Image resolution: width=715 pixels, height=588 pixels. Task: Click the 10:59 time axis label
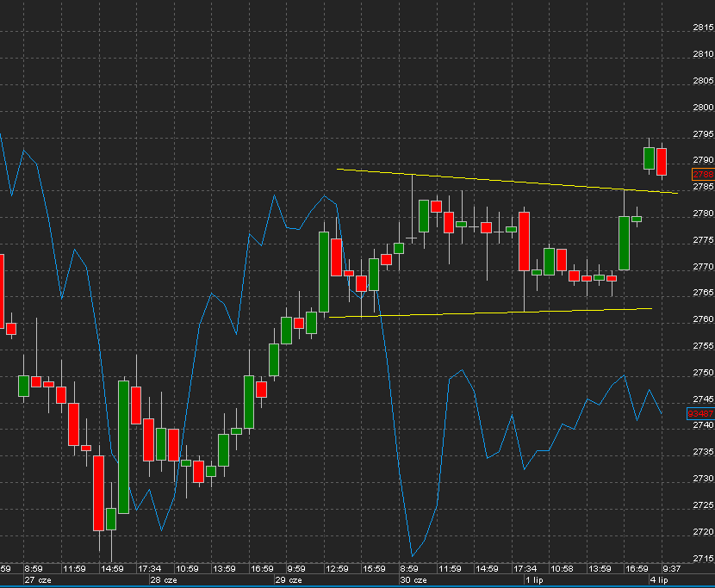(x=187, y=569)
